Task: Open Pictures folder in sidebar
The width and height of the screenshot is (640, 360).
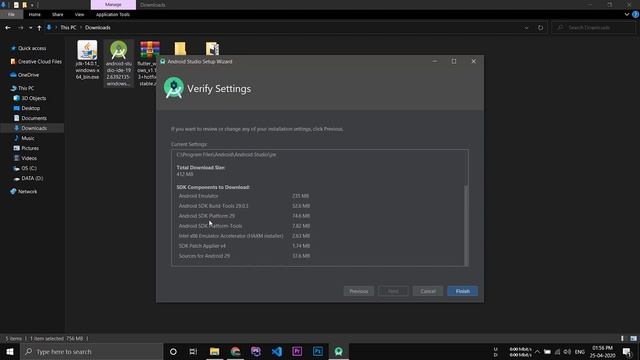Action: click(30, 148)
